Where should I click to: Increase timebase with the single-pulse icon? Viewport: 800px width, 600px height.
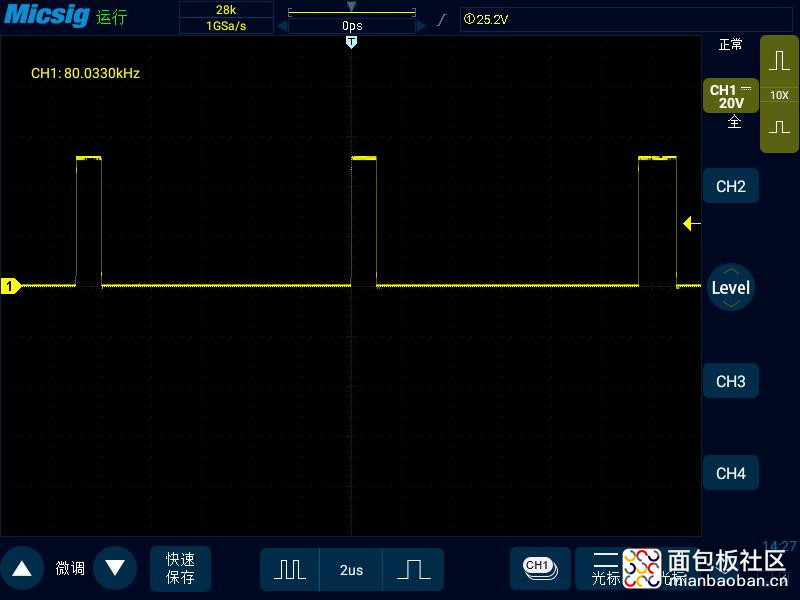tap(413, 569)
